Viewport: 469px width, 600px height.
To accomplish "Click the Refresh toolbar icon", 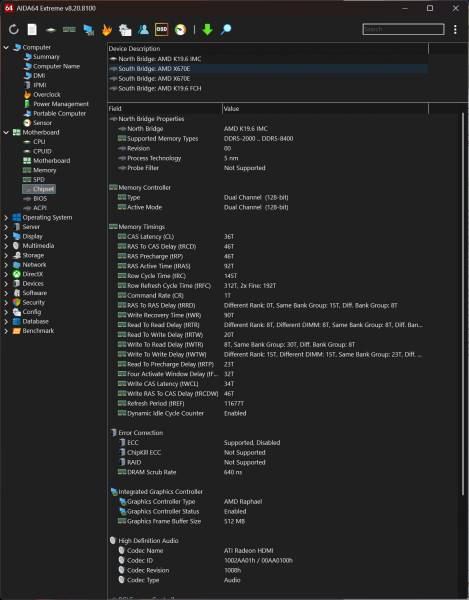I will [x=13, y=29].
